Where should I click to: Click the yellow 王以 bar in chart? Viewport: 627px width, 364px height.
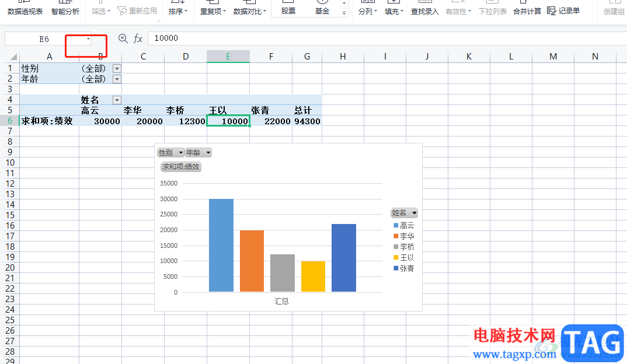(313, 276)
